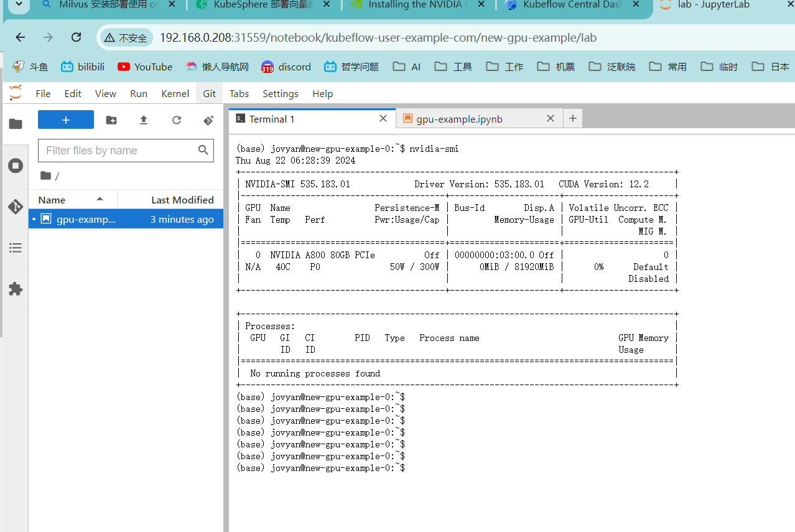Open the Kernel menu
Screen dimensions: 795x532
click(x=175, y=93)
